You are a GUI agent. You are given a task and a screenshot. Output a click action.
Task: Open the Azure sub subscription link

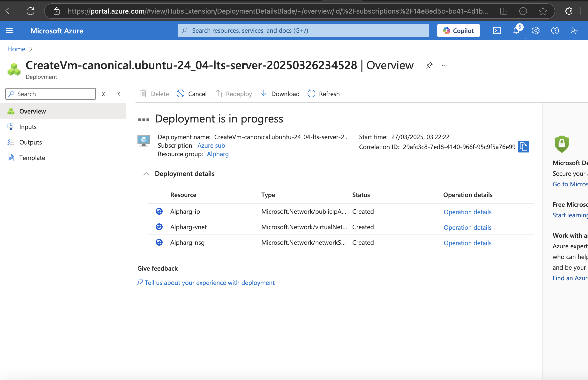pyautogui.click(x=211, y=145)
